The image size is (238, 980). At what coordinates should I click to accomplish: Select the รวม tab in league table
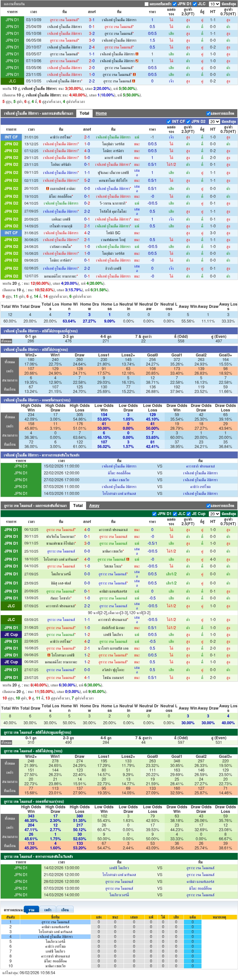coord(31,910)
